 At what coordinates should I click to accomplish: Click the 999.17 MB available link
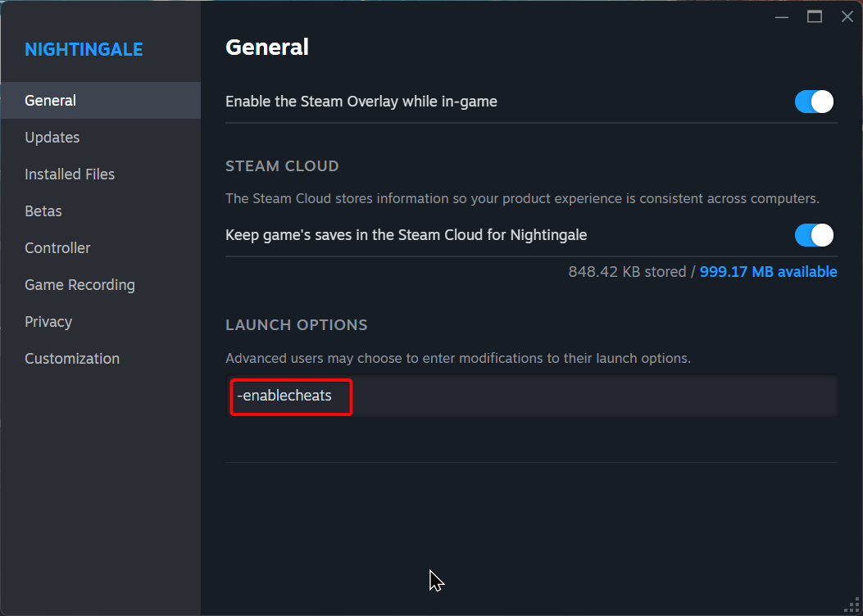coord(768,272)
